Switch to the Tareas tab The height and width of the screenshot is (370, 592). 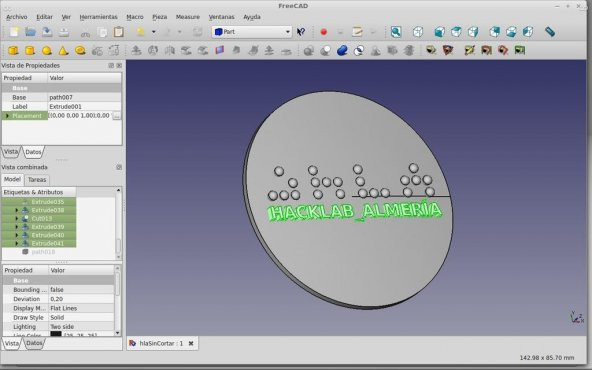pos(37,180)
